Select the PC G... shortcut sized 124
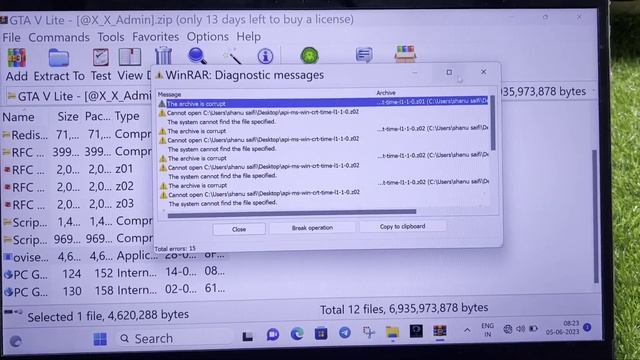This screenshot has width=640, height=360. (x=114, y=274)
